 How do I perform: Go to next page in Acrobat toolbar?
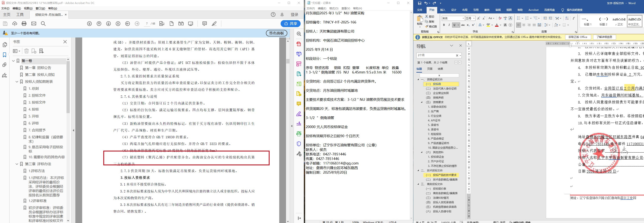click(108, 24)
